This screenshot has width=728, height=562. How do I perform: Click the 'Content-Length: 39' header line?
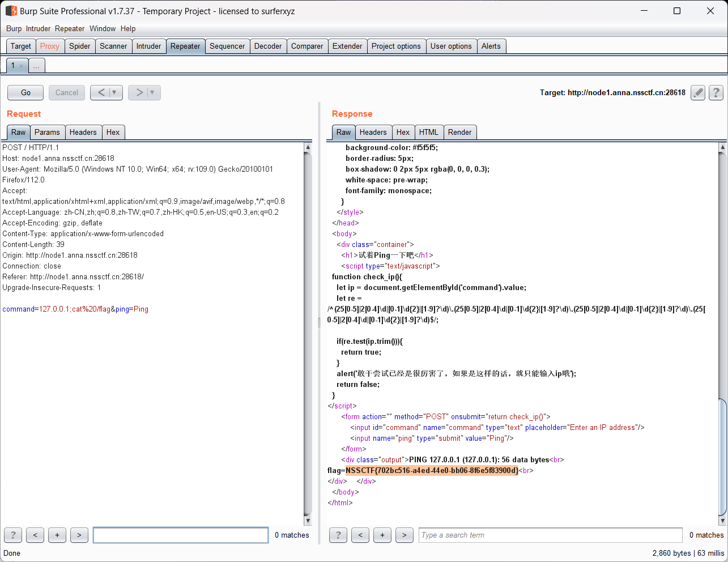[x=33, y=244]
